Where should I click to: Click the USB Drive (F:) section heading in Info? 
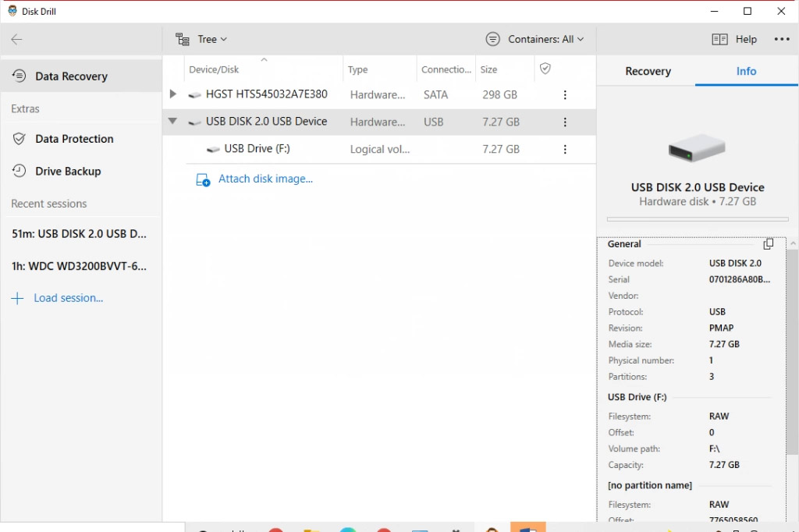click(x=637, y=397)
